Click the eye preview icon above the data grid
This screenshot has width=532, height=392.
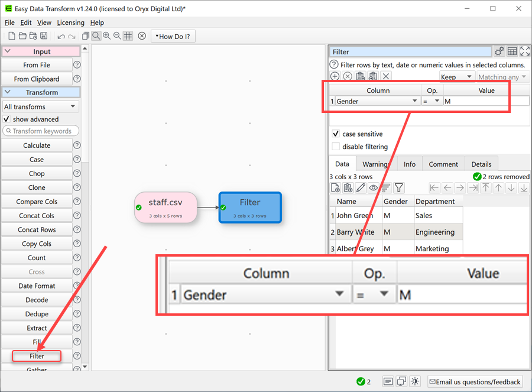(374, 187)
